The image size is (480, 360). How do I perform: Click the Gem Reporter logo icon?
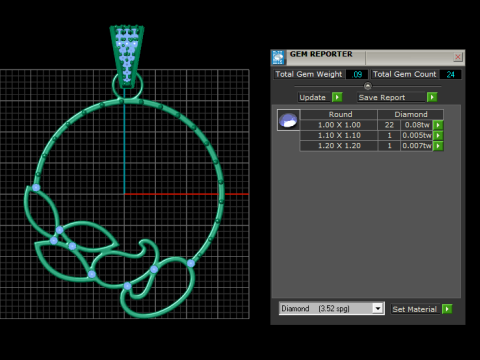(278, 57)
